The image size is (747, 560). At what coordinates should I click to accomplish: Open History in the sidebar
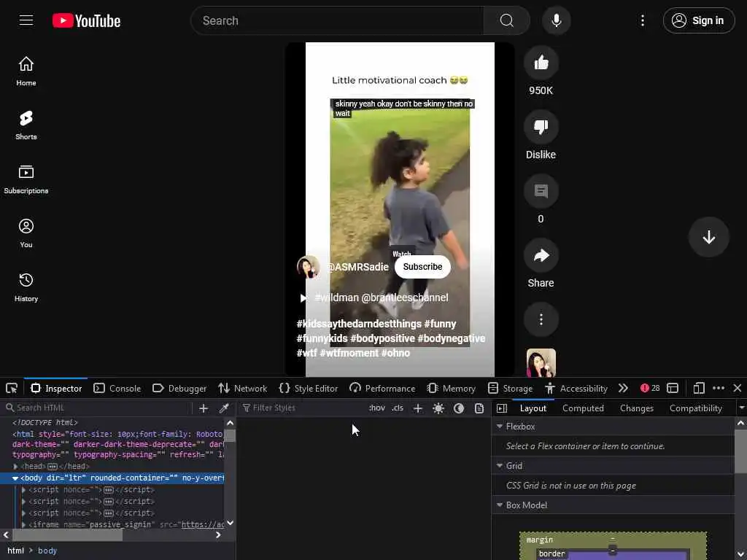click(26, 287)
